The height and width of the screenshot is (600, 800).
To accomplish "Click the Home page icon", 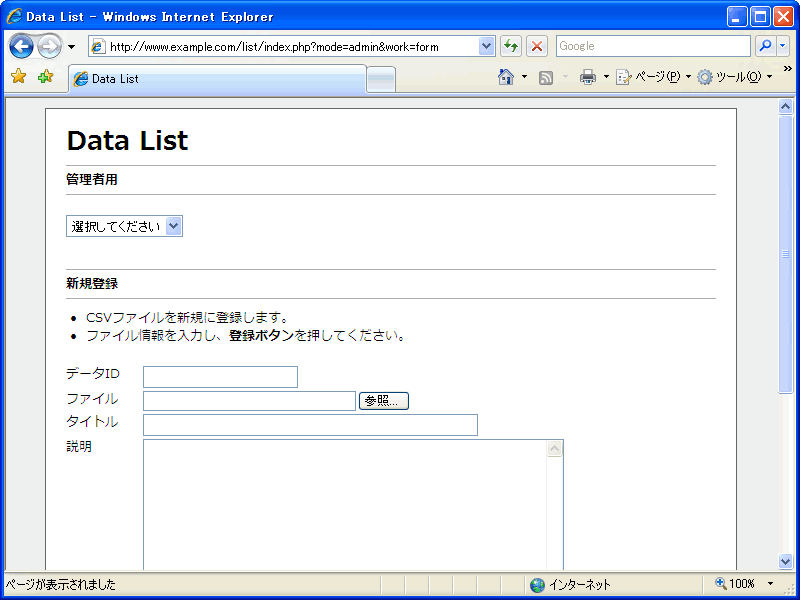I will 506,77.
